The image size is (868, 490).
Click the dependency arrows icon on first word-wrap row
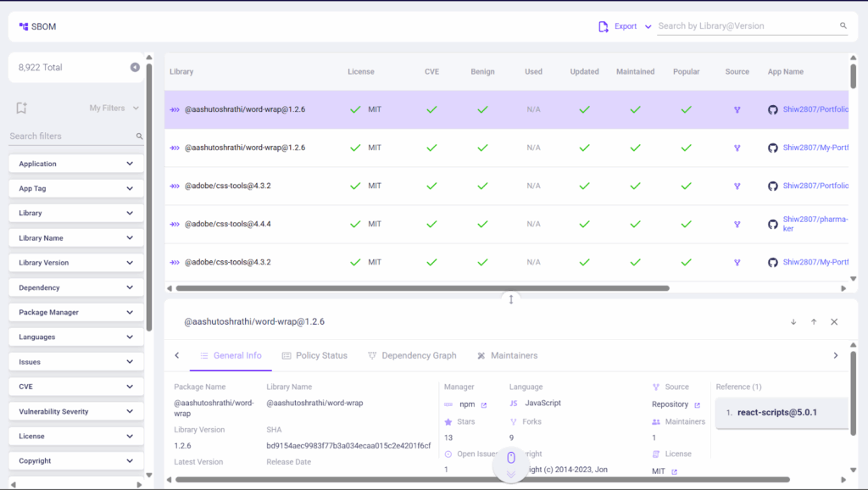coord(175,109)
